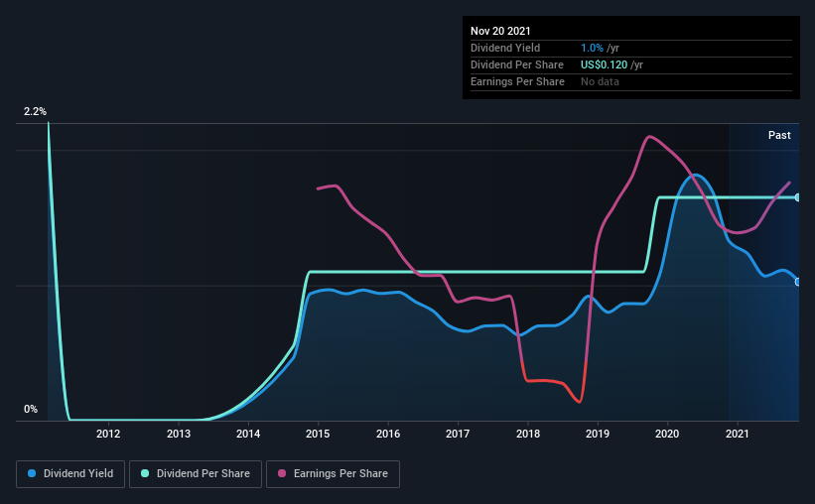
Task: Click the Earnings Per Share tooltip row label
Action: pos(517,81)
